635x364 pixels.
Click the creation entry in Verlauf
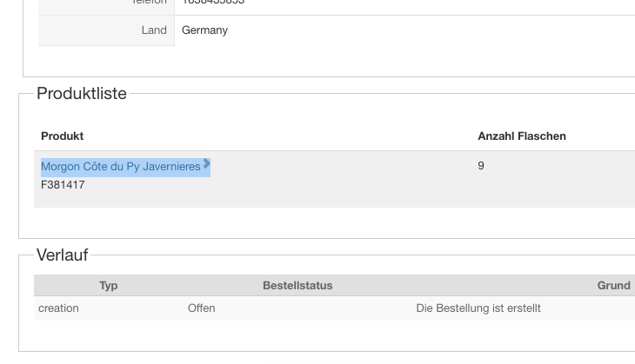(x=58, y=308)
